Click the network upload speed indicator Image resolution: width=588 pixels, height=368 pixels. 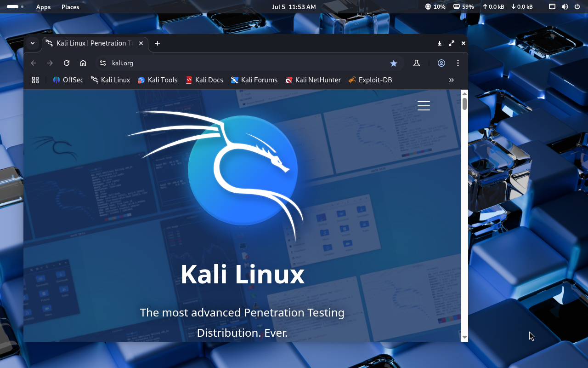click(x=493, y=7)
